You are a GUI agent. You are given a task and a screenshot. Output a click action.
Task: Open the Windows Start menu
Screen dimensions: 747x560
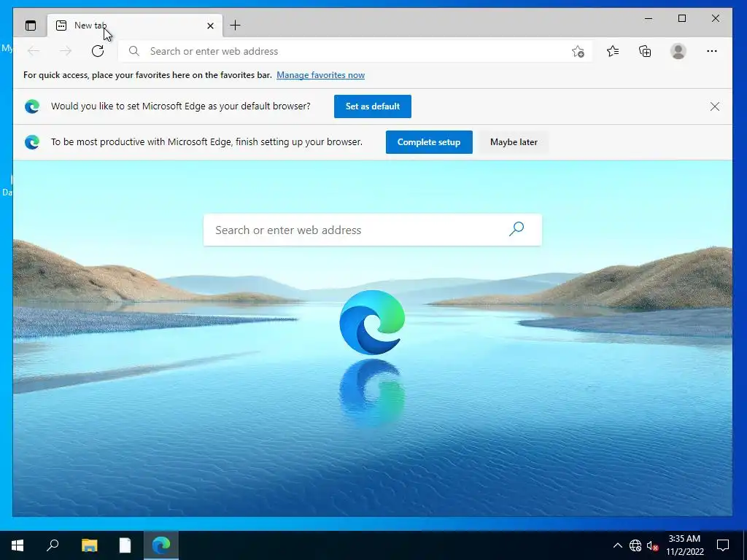(x=18, y=545)
